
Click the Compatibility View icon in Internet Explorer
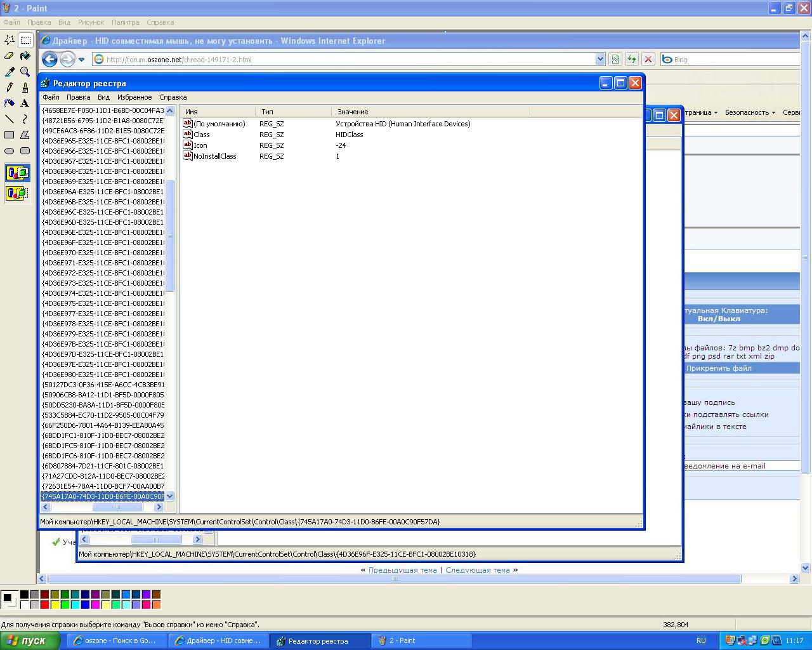(615, 60)
